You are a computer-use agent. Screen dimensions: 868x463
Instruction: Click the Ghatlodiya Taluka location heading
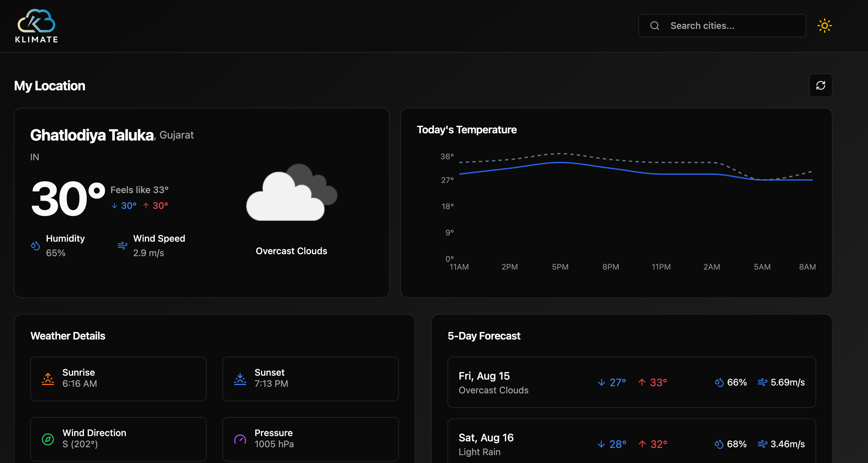(x=92, y=135)
